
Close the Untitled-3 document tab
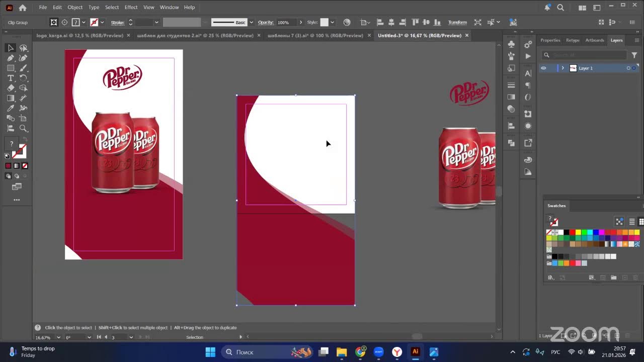point(467,36)
